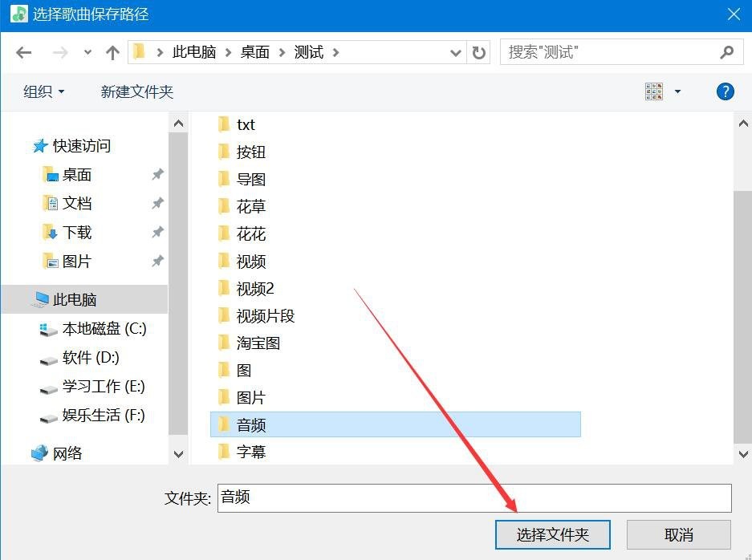Open the recent locations dropdown chevron

[87, 52]
